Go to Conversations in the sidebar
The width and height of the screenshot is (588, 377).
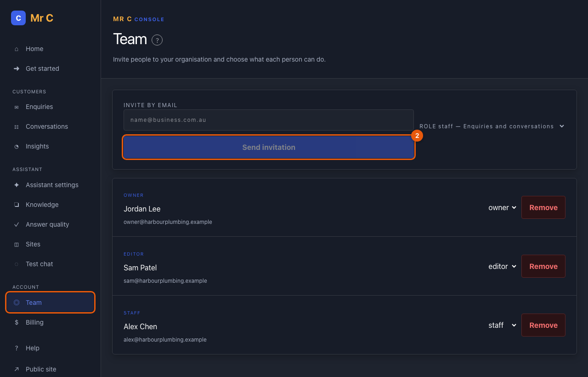[51, 126]
